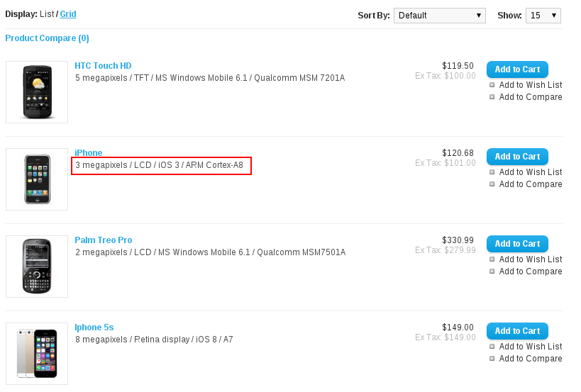Open Product Compare (0) link
The height and width of the screenshot is (392, 581).
pyautogui.click(x=47, y=38)
